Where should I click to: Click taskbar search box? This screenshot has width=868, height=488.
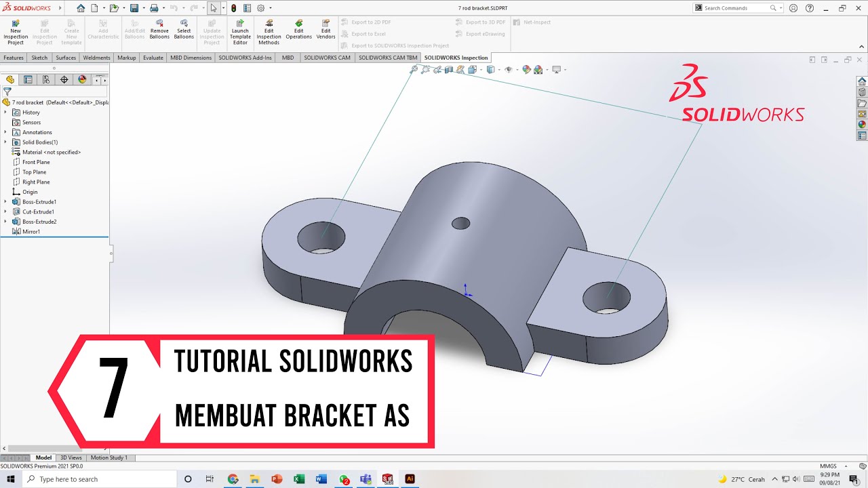tap(99, 479)
